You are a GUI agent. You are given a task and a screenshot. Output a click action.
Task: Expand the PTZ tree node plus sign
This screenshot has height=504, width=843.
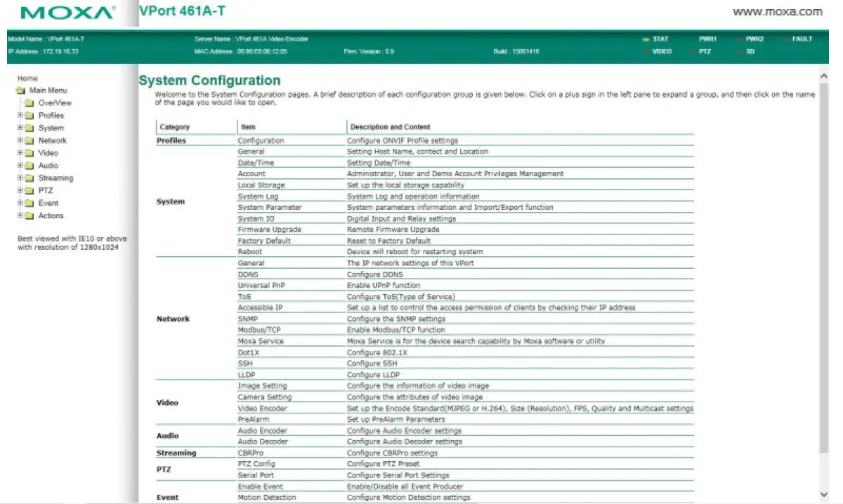pyautogui.click(x=20, y=190)
